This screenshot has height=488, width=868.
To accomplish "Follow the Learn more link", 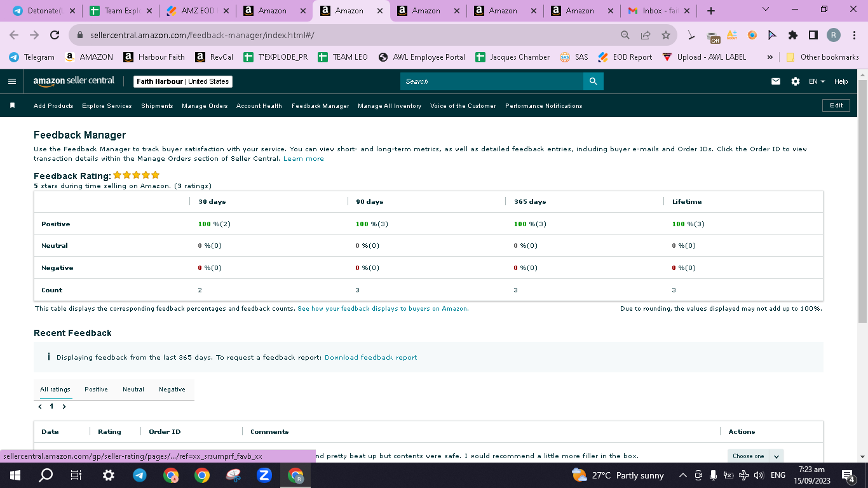I will [x=304, y=159].
